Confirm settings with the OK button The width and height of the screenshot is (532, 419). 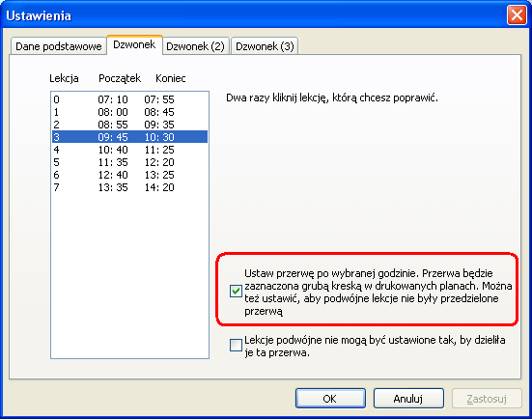(x=330, y=399)
